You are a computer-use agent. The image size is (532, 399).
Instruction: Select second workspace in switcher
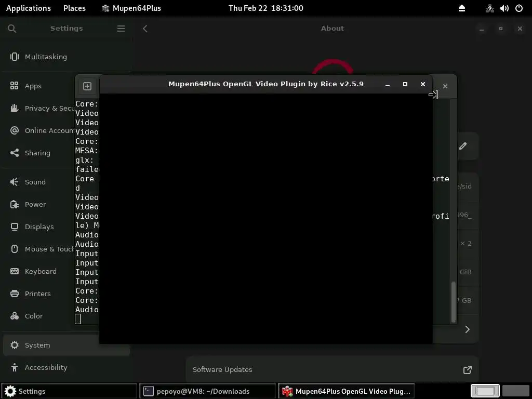click(x=516, y=391)
